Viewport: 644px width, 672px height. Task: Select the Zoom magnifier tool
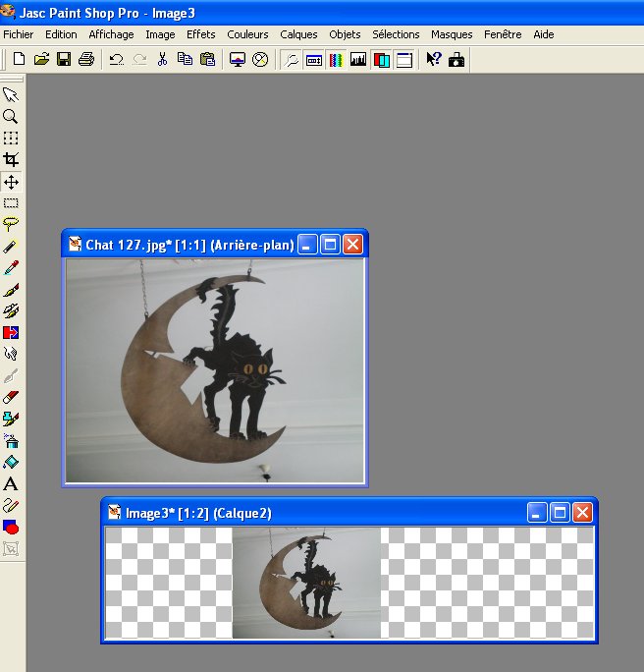(x=11, y=117)
